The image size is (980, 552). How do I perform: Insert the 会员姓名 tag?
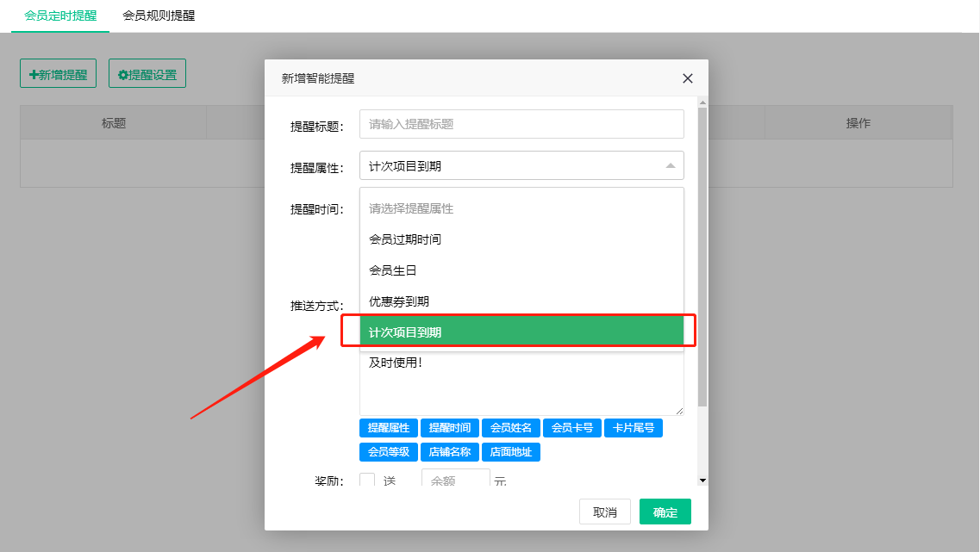tap(511, 428)
